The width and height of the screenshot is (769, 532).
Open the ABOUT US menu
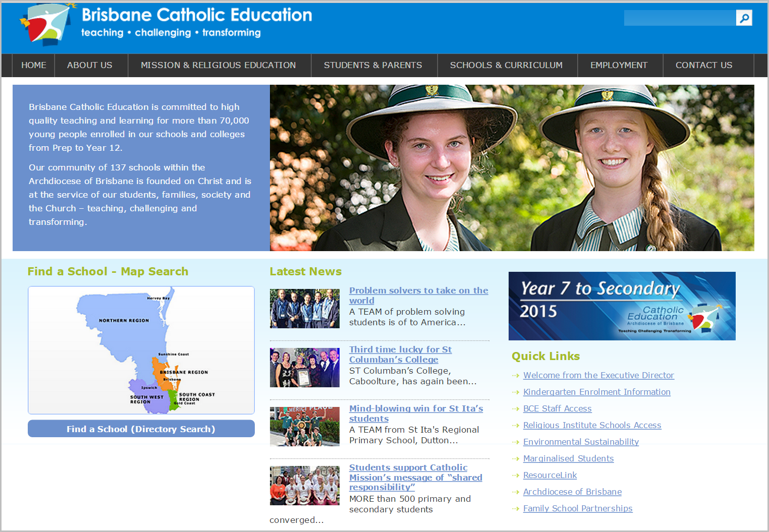90,65
